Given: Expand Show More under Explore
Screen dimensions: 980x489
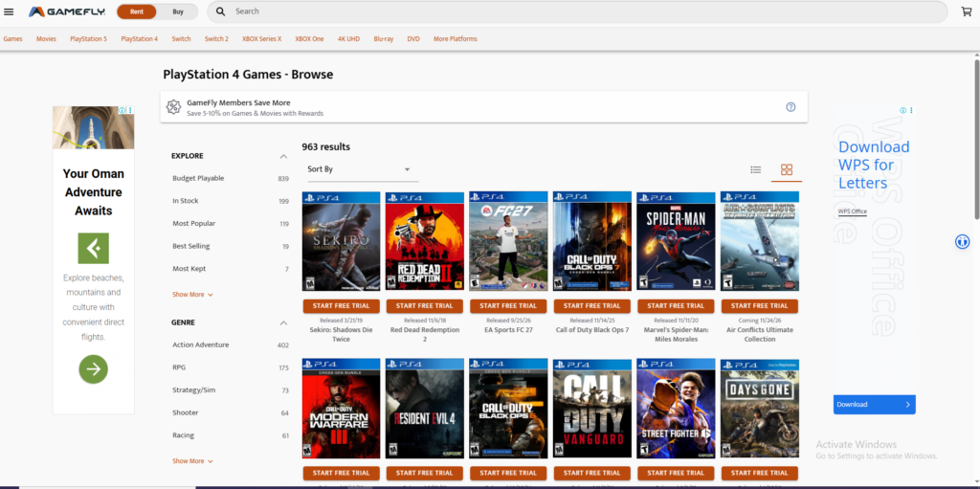Looking at the screenshot, I should [192, 295].
